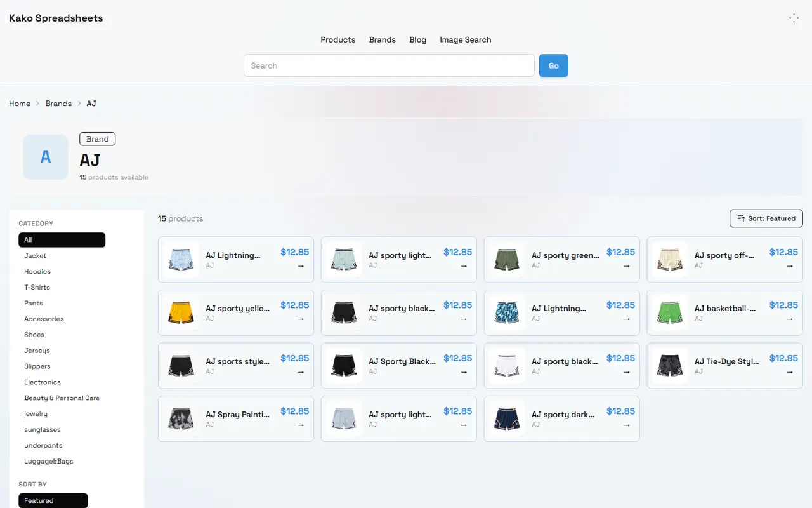Go to Image Search page
The height and width of the screenshot is (508, 812).
466,39
